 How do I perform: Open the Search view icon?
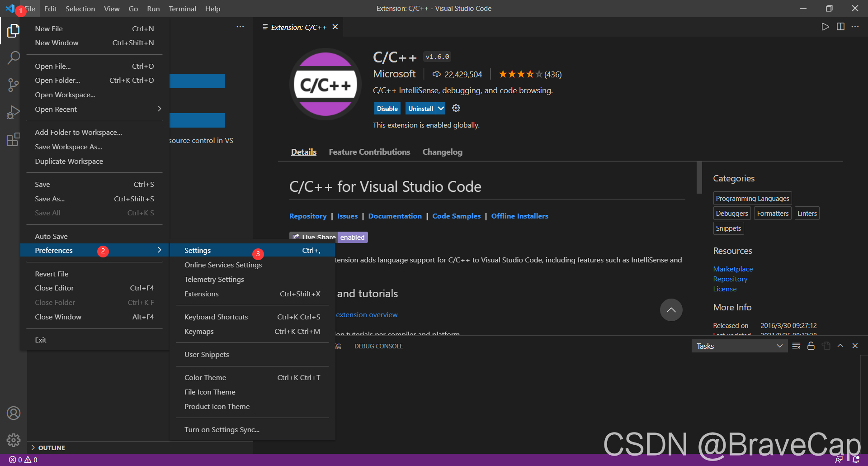click(14, 57)
